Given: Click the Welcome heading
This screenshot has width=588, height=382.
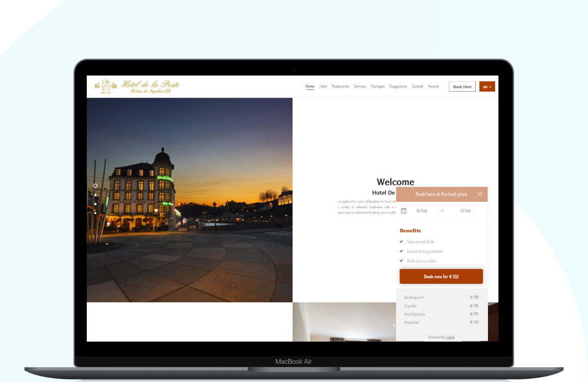Looking at the screenshot, I should 395,182.
